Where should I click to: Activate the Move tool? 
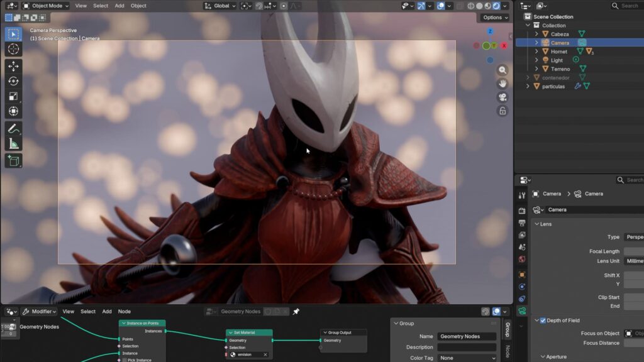13,66
